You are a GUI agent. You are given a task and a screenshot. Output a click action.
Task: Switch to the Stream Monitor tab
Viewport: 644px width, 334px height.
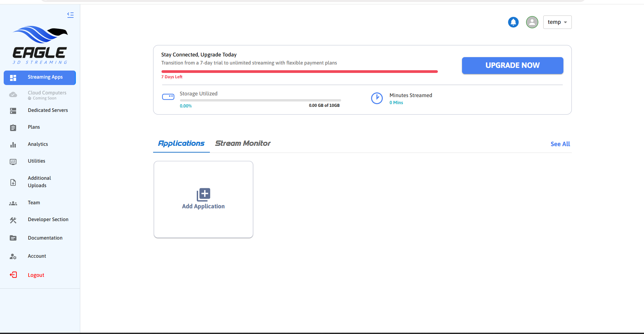coord(243,143)
